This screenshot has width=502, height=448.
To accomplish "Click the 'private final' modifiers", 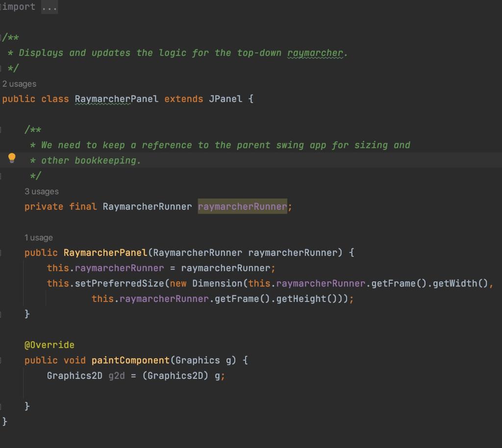I will coord(60,206).
